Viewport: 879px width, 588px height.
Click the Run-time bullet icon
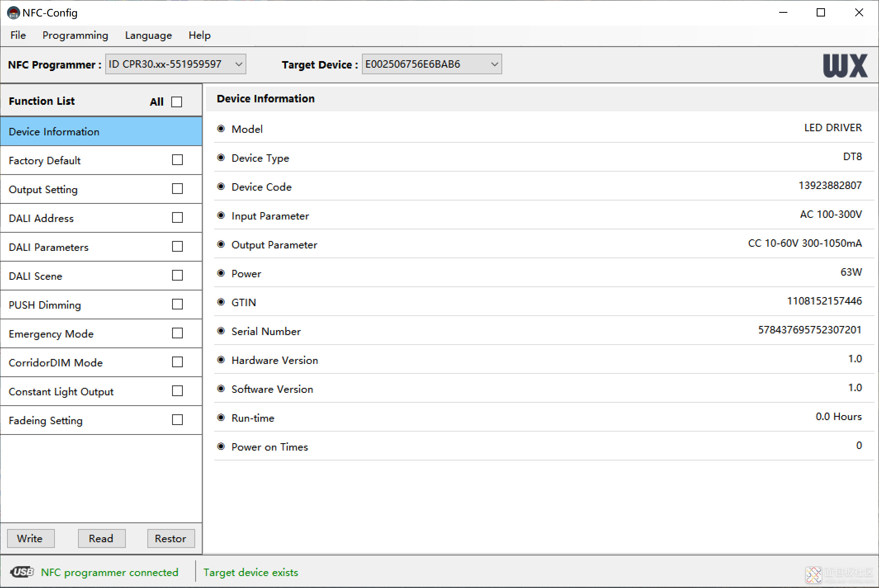pyautogui.click(x=221, y=418)
